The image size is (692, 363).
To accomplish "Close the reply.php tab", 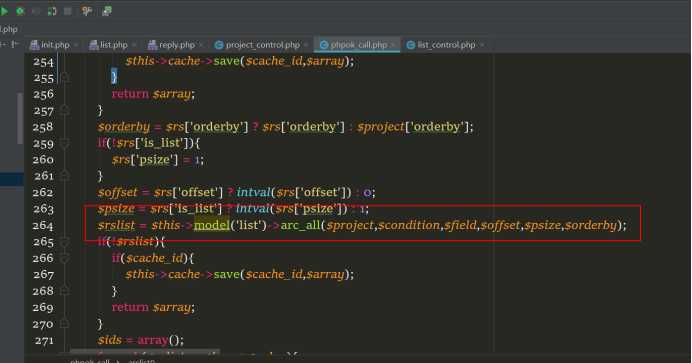I will (x=201, y=45).
